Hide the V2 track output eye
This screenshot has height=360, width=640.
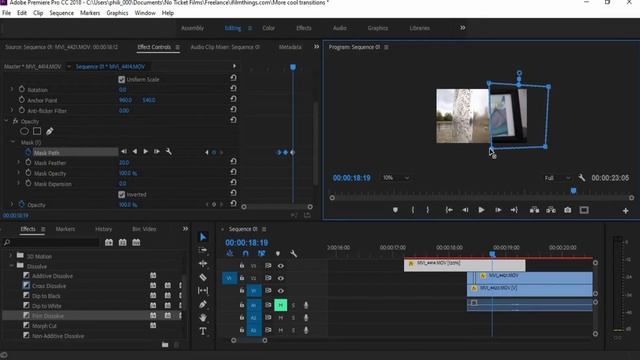(281, 278)
